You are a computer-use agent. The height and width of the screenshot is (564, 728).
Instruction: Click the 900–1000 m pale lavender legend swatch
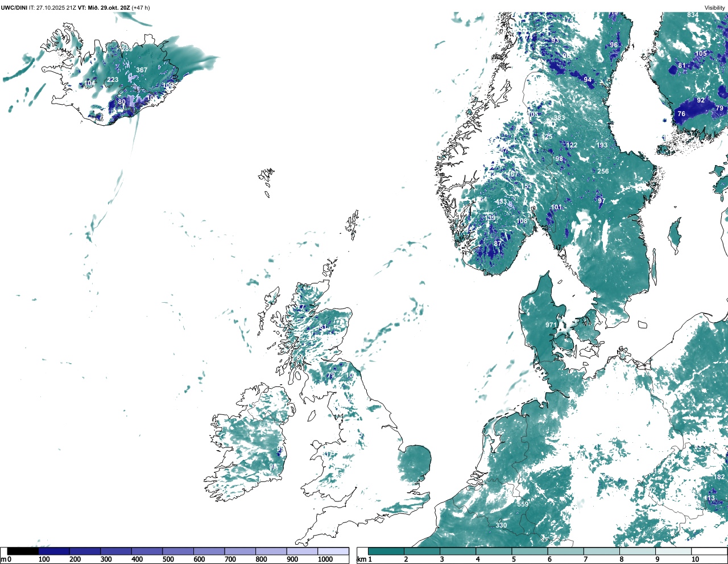[x=302, y=551]
